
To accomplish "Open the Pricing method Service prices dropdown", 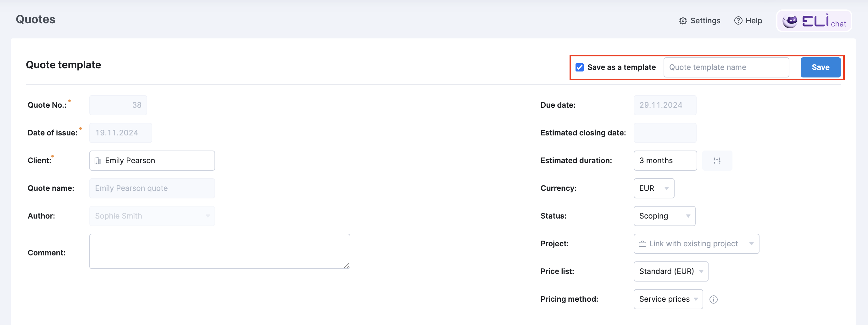I will coord(668,299).
